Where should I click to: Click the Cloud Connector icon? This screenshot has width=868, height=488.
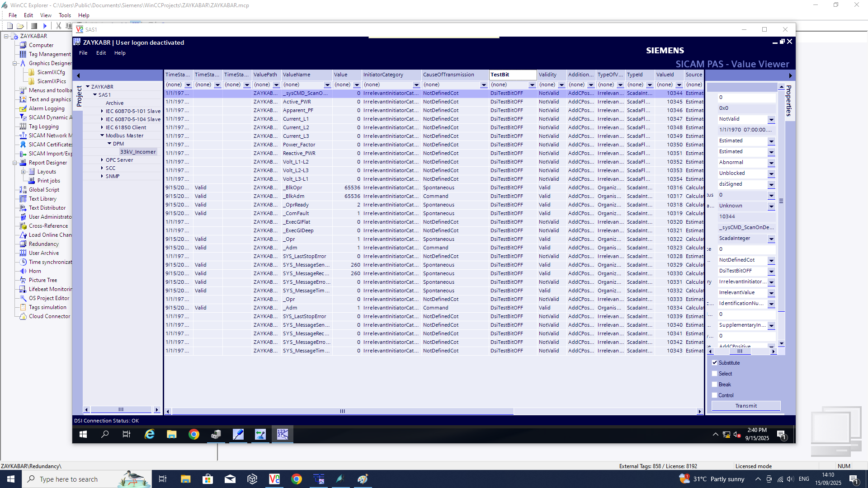point(23,316)
